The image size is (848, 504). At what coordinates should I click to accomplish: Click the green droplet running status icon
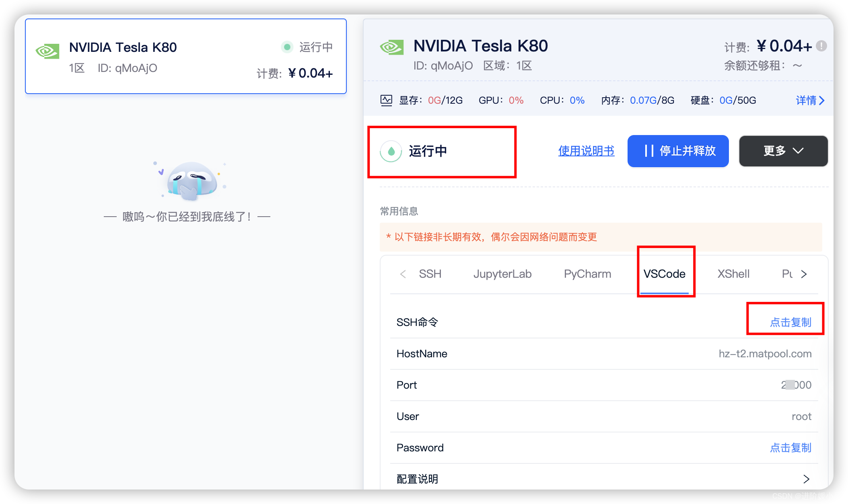click(x=391, y=152)
